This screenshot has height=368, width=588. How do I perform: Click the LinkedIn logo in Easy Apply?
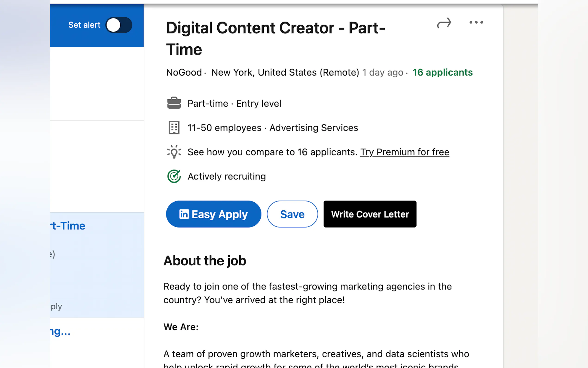[x=184, y=214]
